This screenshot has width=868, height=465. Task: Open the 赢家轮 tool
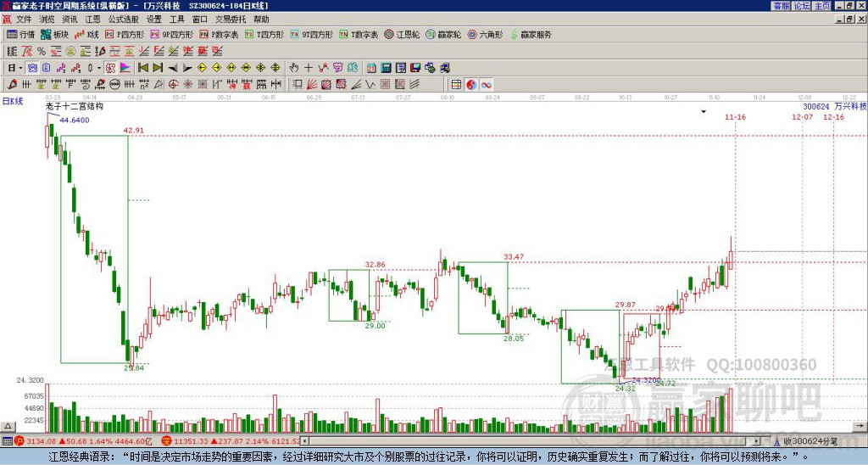(443, 34)
